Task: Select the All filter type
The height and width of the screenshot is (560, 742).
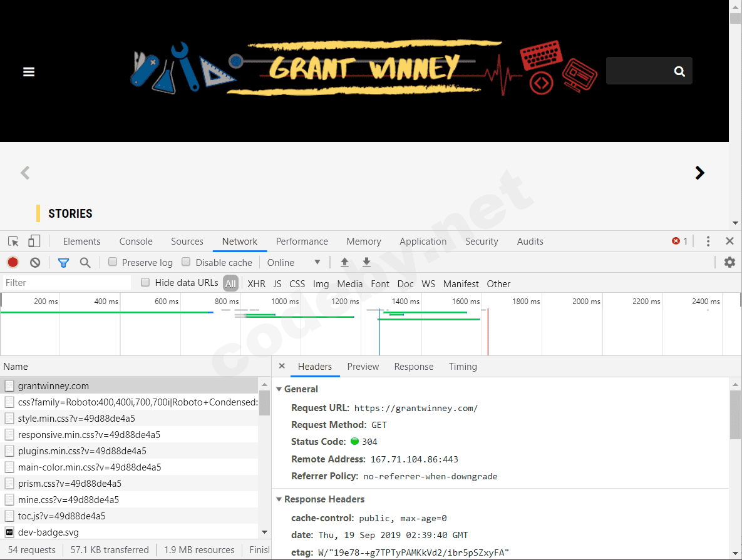Action: click(230, 284)
